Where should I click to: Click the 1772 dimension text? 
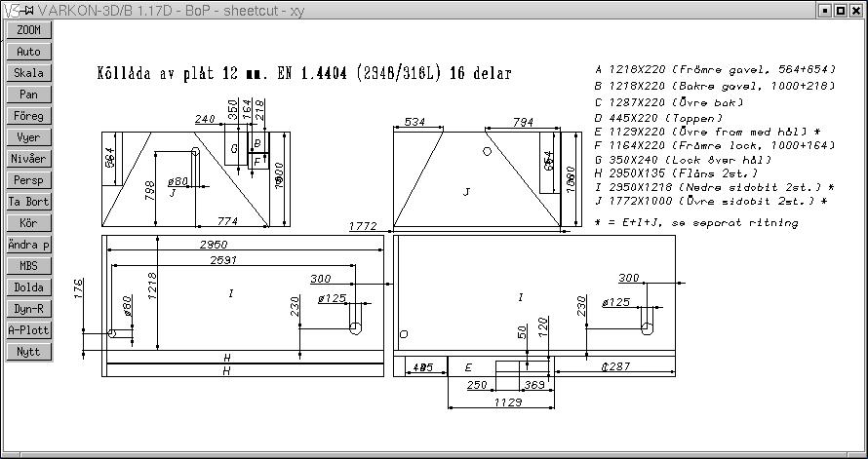click(x=363, y=226)
